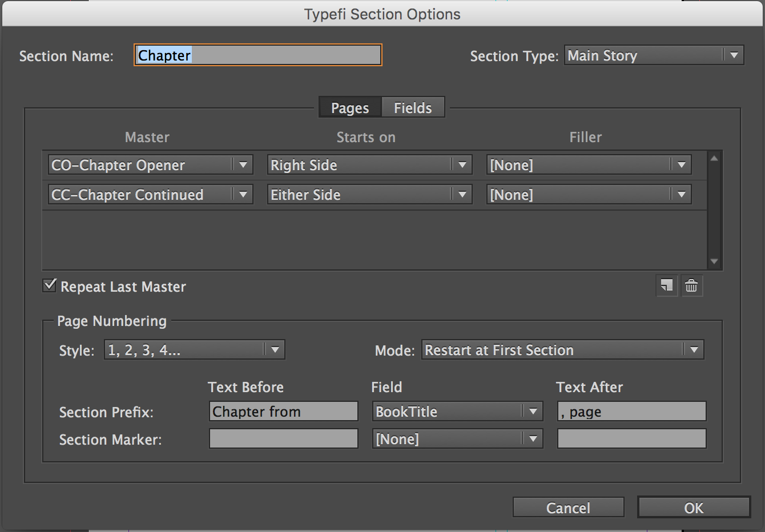Open the Mode dropdown Restart at First Section
The height and width of the screenshot is (532, 765).
tap(563, 350)
